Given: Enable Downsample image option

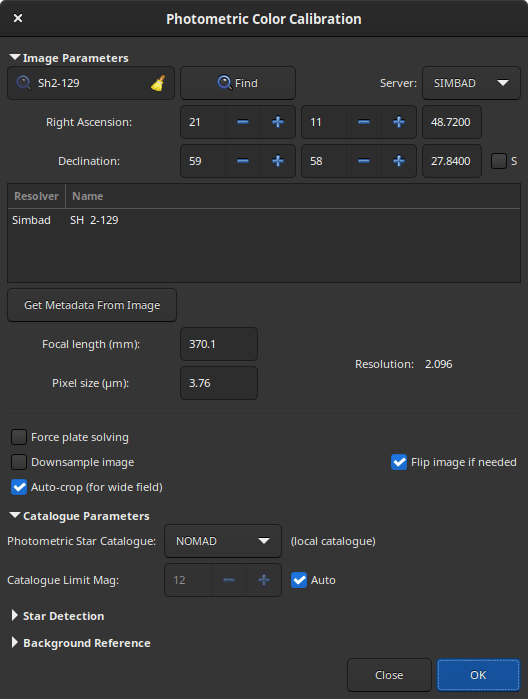Looking at the screenshot, I should point(19,462).
